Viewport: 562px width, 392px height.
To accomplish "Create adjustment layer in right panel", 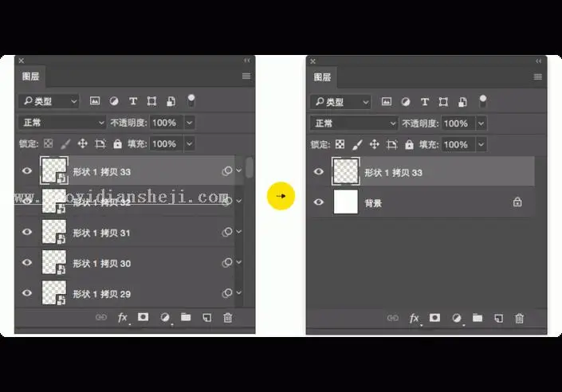I will pos(457,318).
